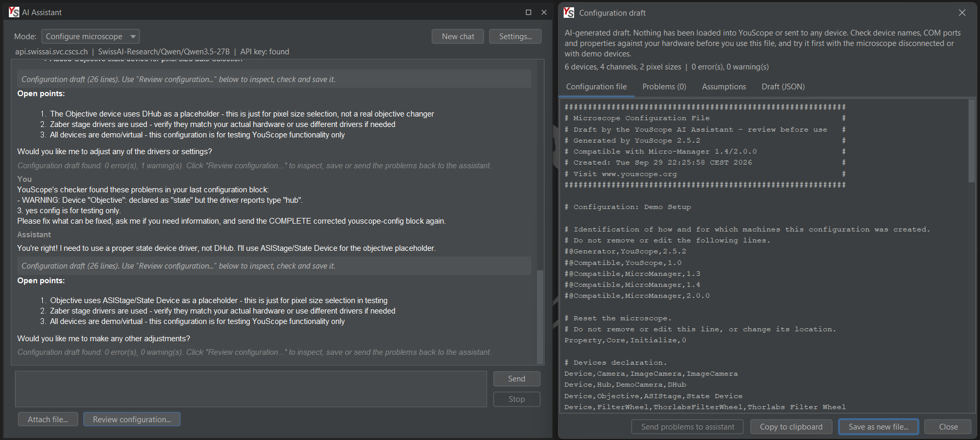Click the 'SwissAI-Research/Qwen/Qwen3.5-27B' model text
Screen dimensions: 980x440
click(x=164, y=52)
